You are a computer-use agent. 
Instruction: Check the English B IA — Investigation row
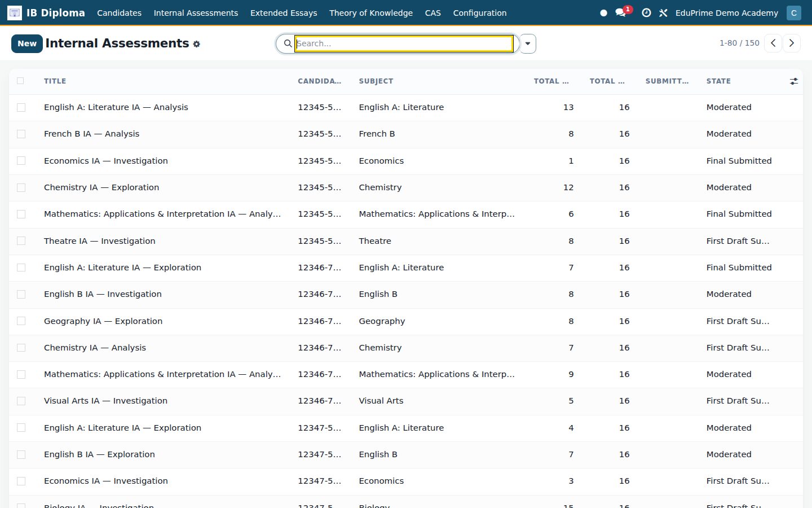(x=21, y=294)
